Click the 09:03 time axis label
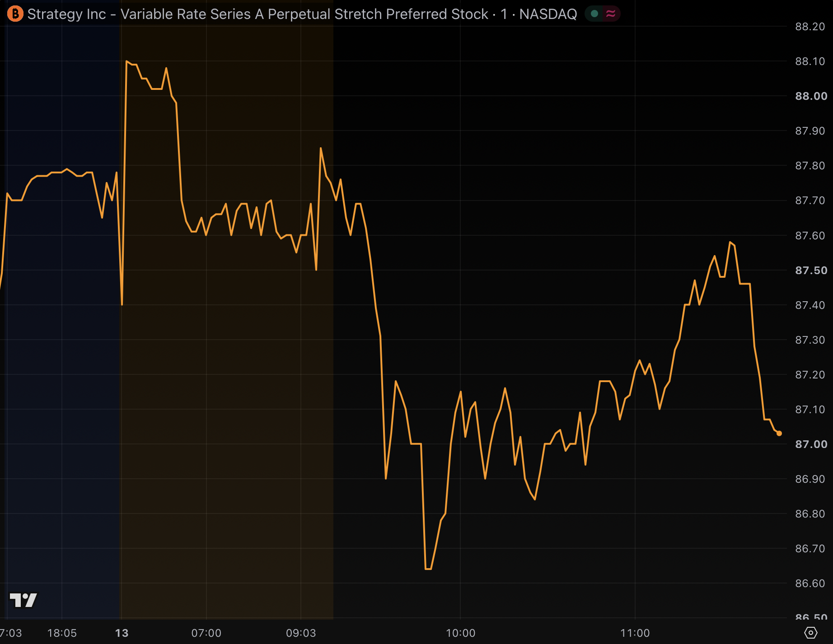Viewport: 833px width, 644px height. (301, 633)
